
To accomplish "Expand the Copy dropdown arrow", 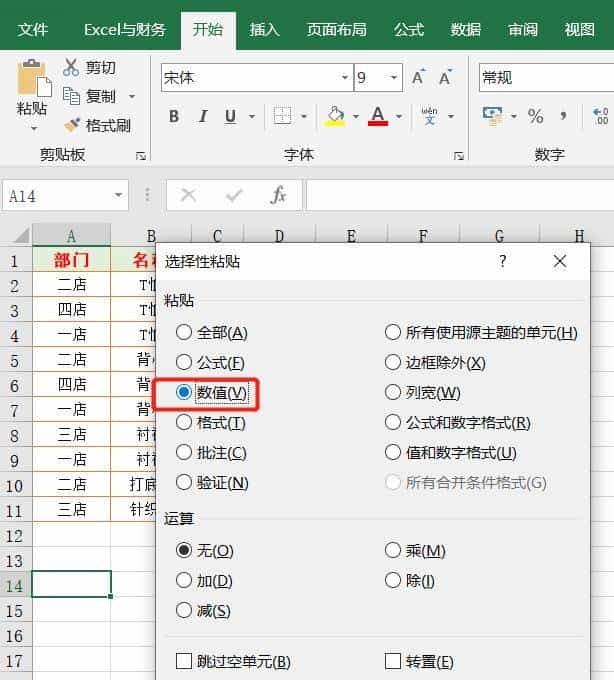I will point(132,96).
